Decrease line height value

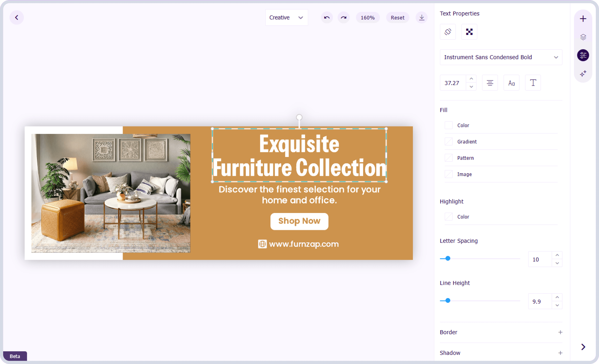(x=557, y=305)
